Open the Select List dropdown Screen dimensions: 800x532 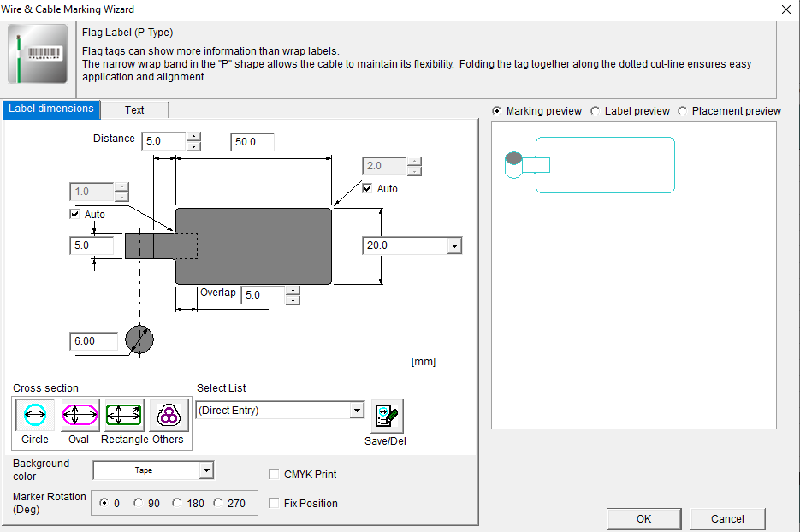[357, 411]
